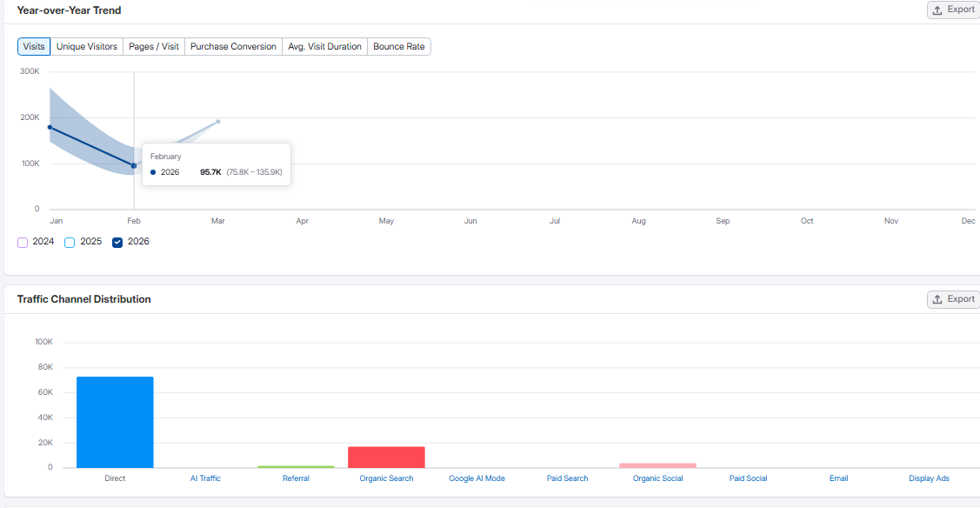Image resolution: width=980 pixels, height=508 pixels.
Task: Click the January data point on the line
Action: [50, 127]
